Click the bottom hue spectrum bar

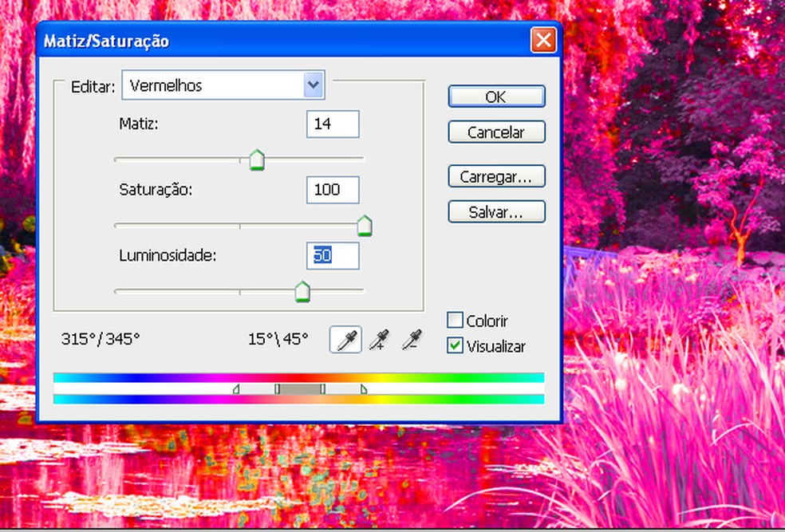[299, 400]
